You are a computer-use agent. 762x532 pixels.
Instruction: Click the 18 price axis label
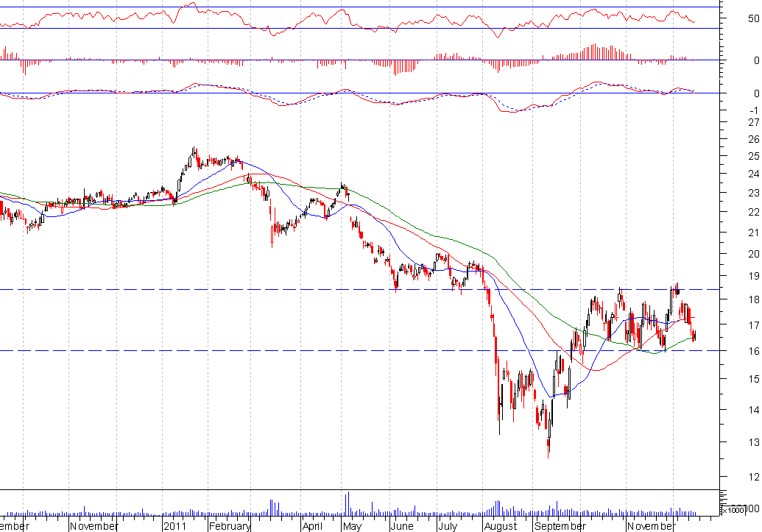pos(753,299)
